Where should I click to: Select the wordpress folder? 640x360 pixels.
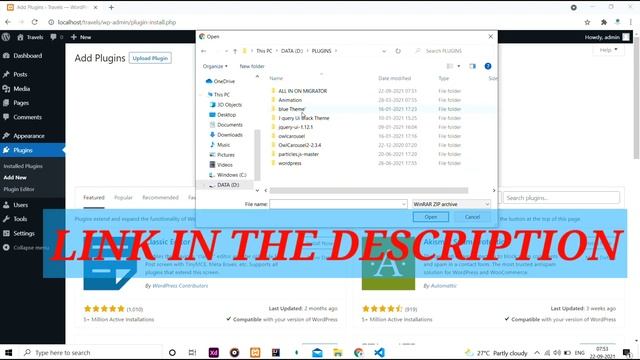[x=290, y=163]
